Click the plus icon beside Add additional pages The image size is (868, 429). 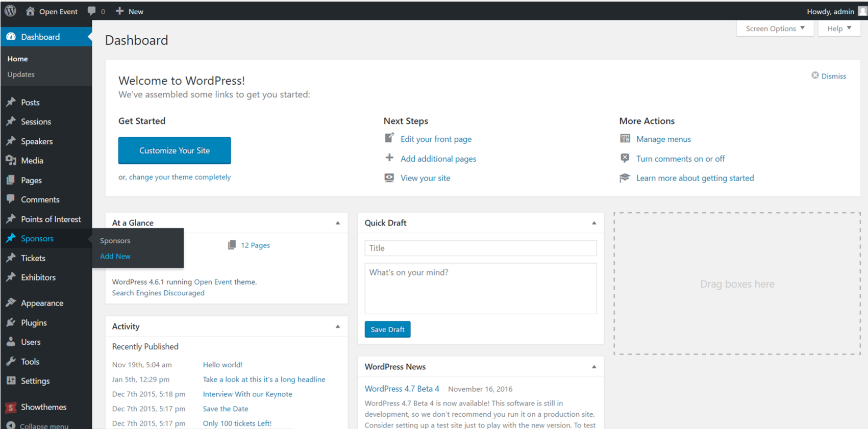(389, 158)
